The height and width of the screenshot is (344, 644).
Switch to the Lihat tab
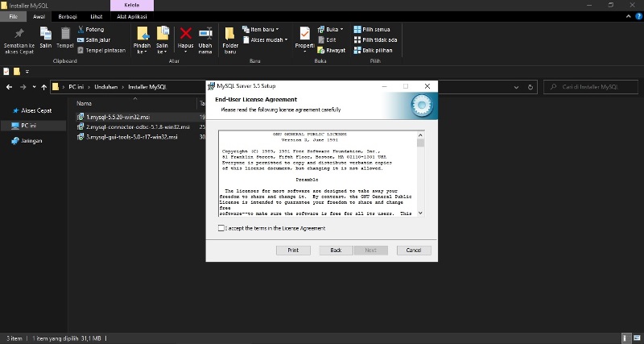(97, 16)
